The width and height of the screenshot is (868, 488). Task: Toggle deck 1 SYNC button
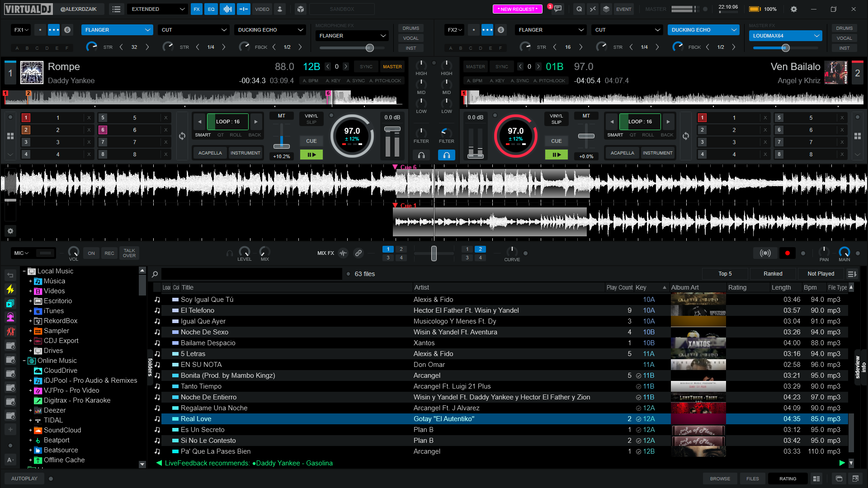366,67
